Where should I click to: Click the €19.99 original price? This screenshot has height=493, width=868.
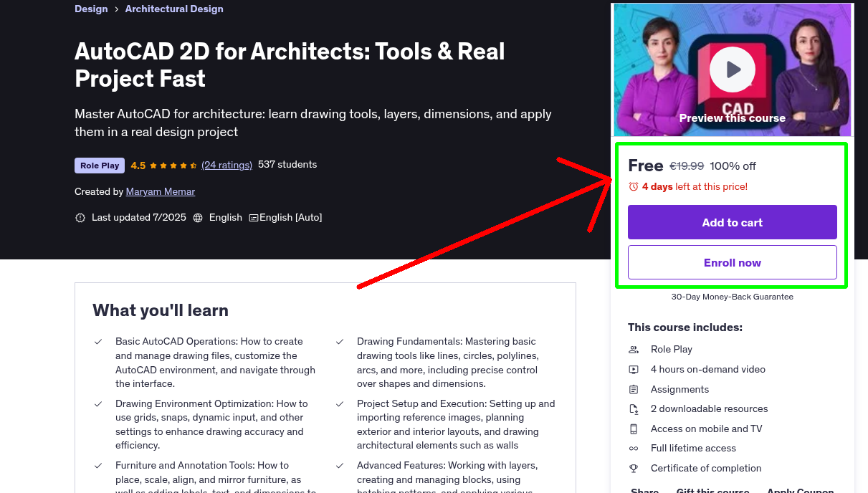coord(687,166)
